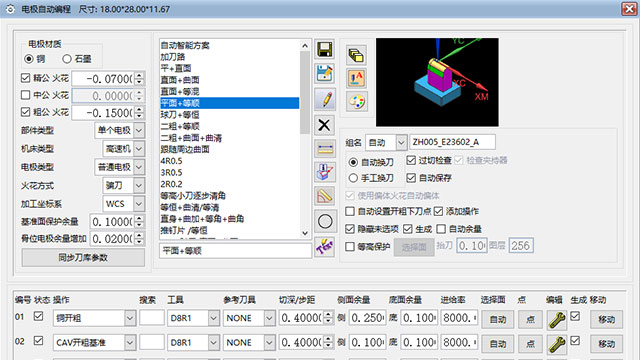Click the triangle ruler measure icon
The width and height of the screenshot is (640, 360).
coord(325,196)
